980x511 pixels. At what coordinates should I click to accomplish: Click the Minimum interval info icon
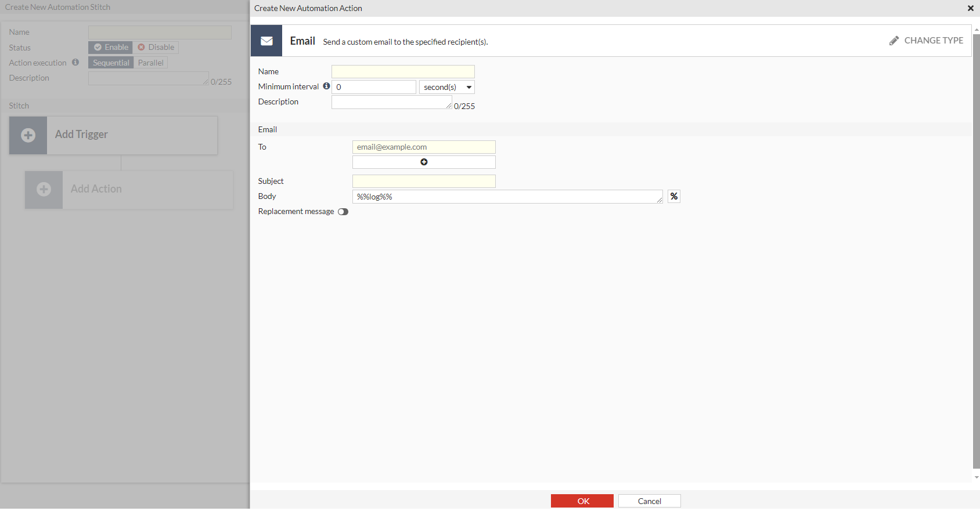point(326,86)
